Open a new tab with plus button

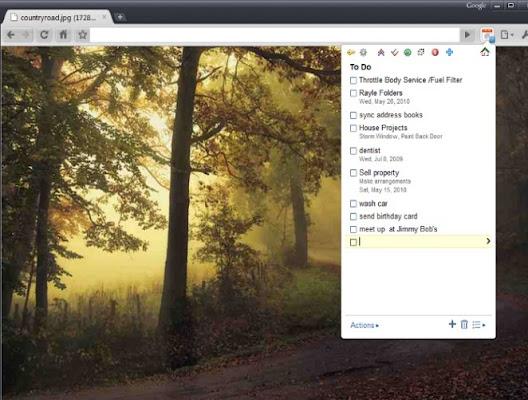coord(120,17)
